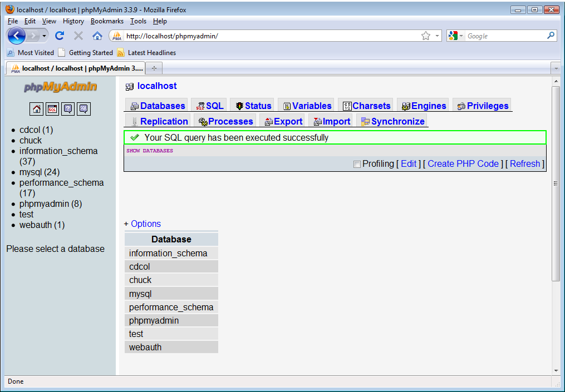
Task: Click the phpMyAdmin logo
Action: pyautogui.click(x=60, y=87)
